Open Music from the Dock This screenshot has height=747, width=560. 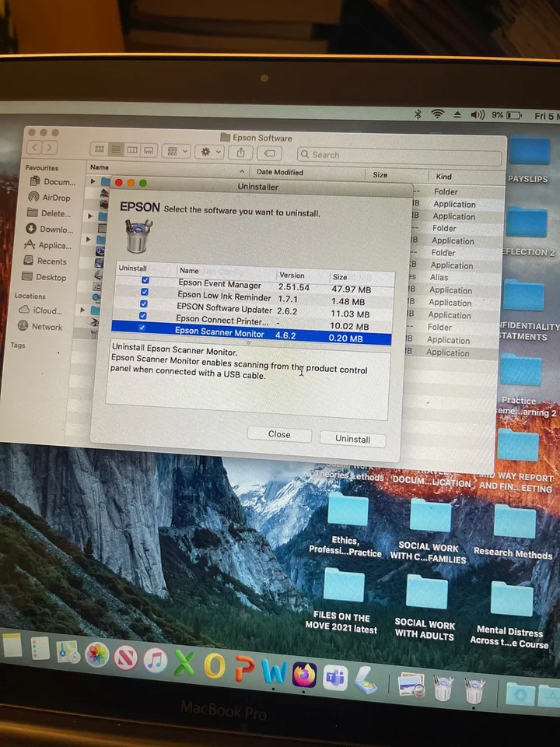(156, 661)
